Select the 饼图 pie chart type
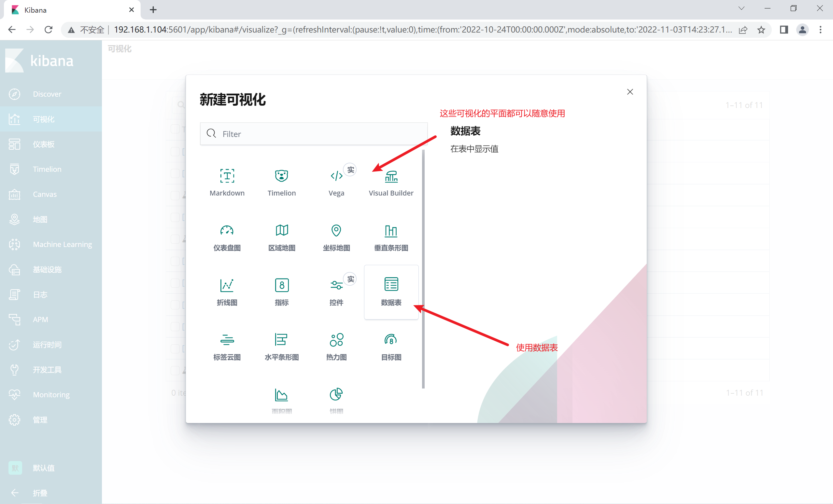Screen dimensions: 833x504 pos(336,401)
